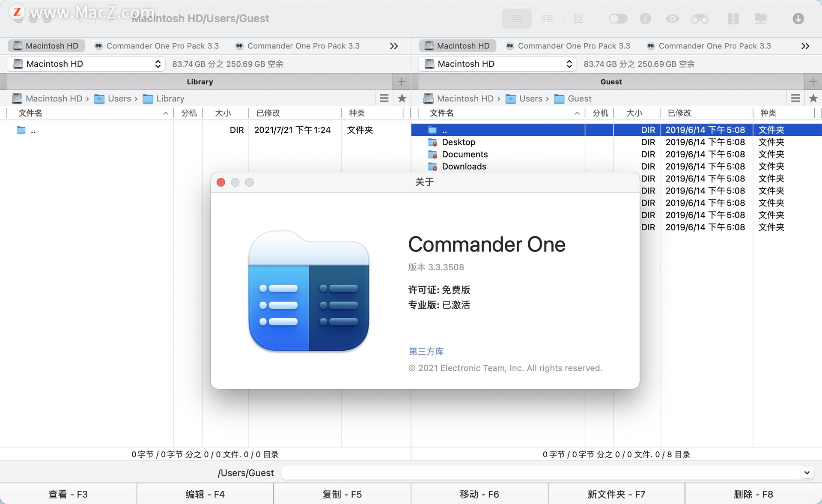
Task: Open the Documents folder in the right pane
Action: pyautogui.click(x=465, y=154)
